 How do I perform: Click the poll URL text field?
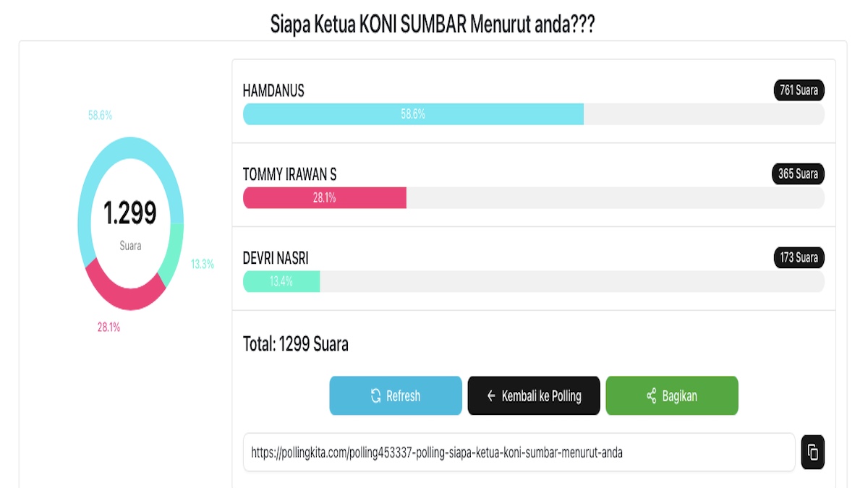(518, 453)
